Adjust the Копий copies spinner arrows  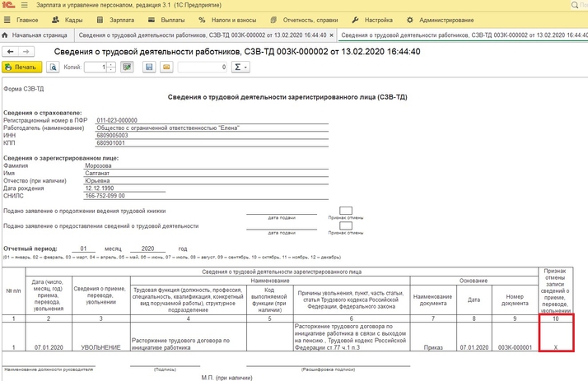click(113, 67)
